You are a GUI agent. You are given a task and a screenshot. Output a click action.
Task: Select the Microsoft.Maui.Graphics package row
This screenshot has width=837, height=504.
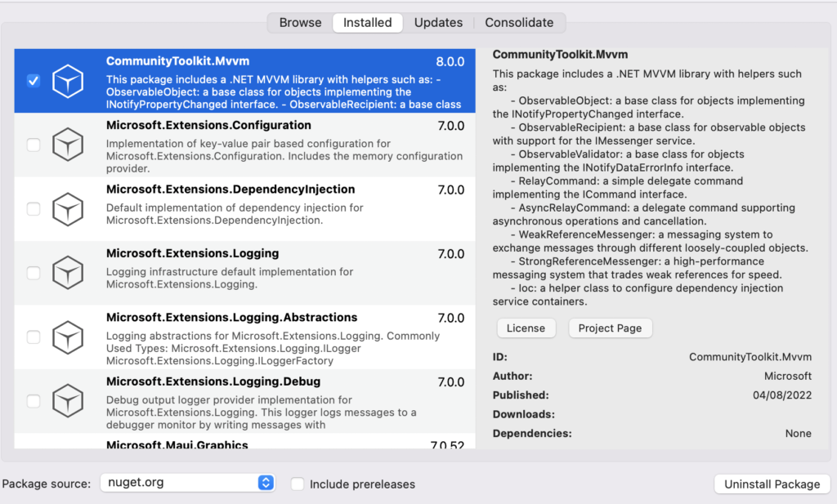(244, 441)
